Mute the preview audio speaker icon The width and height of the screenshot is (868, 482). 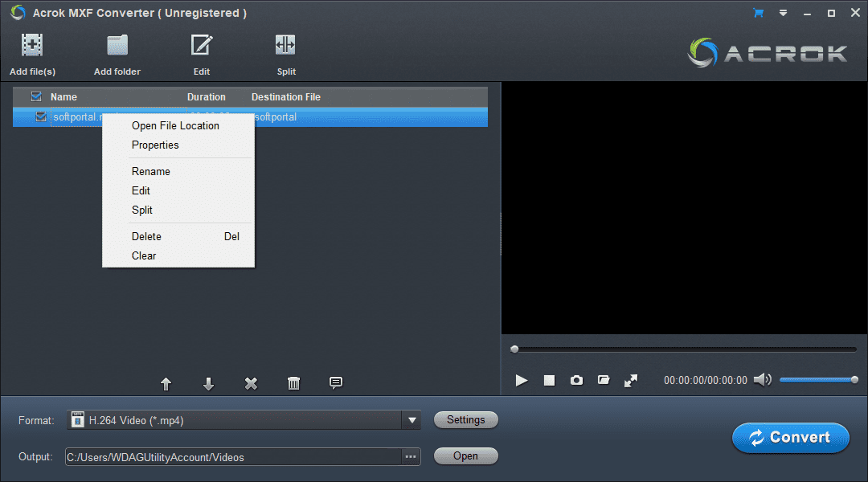[762, 380]
